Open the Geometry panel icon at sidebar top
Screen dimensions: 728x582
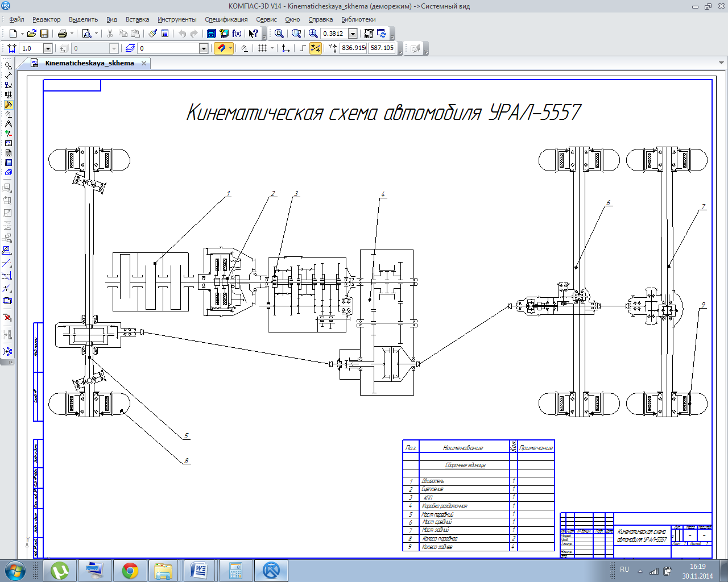(x=9, y=66)
